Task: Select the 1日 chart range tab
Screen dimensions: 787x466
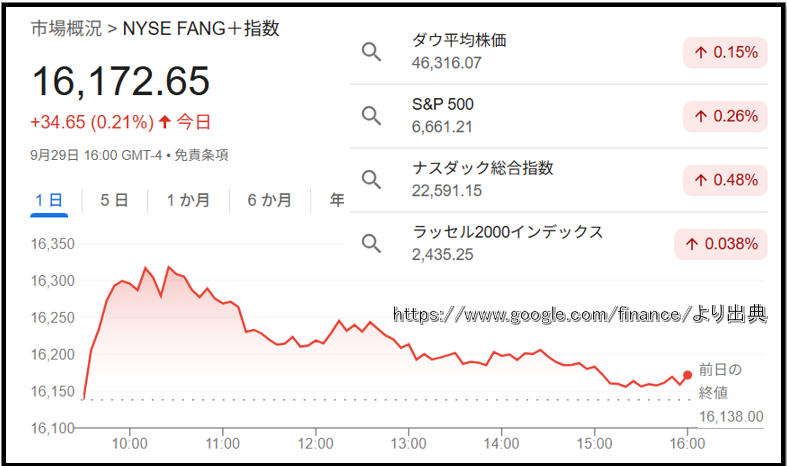Action: tap(49, 200)
